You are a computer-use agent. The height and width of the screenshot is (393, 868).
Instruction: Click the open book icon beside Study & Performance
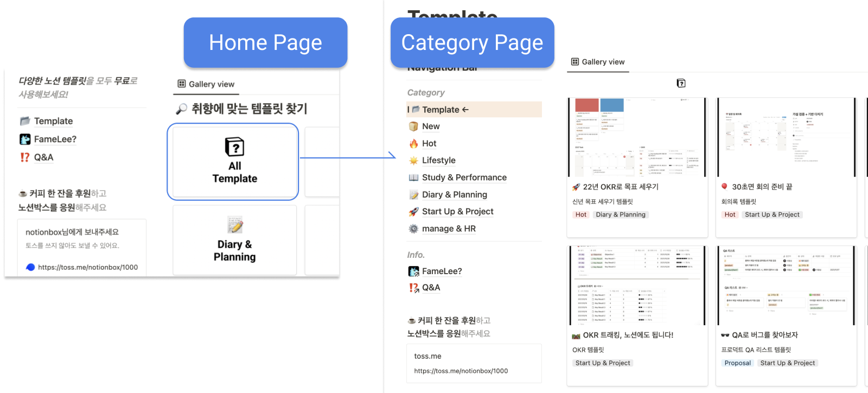413,178
